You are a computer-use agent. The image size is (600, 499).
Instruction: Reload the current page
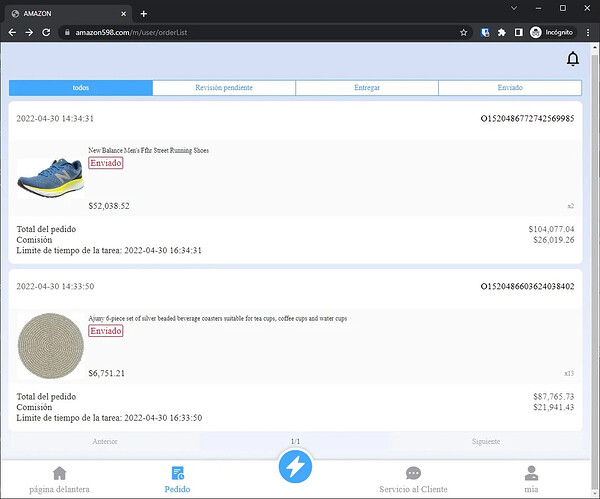tap(46, 33)
